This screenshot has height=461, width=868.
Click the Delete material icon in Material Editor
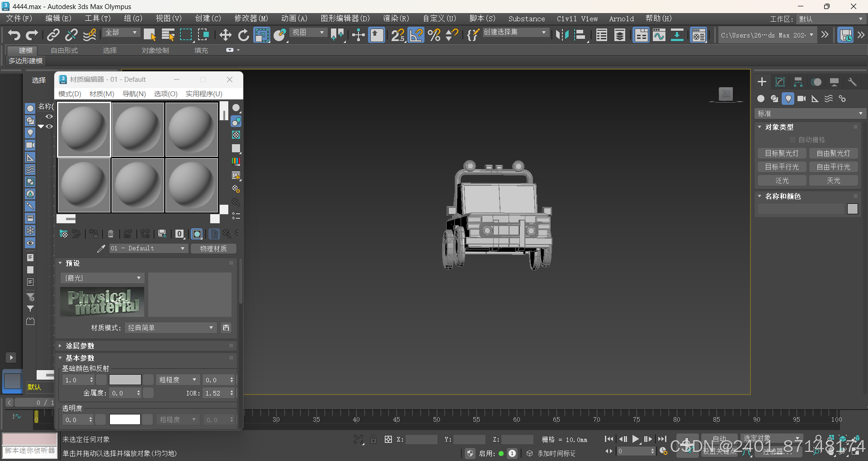coord(110,234)
